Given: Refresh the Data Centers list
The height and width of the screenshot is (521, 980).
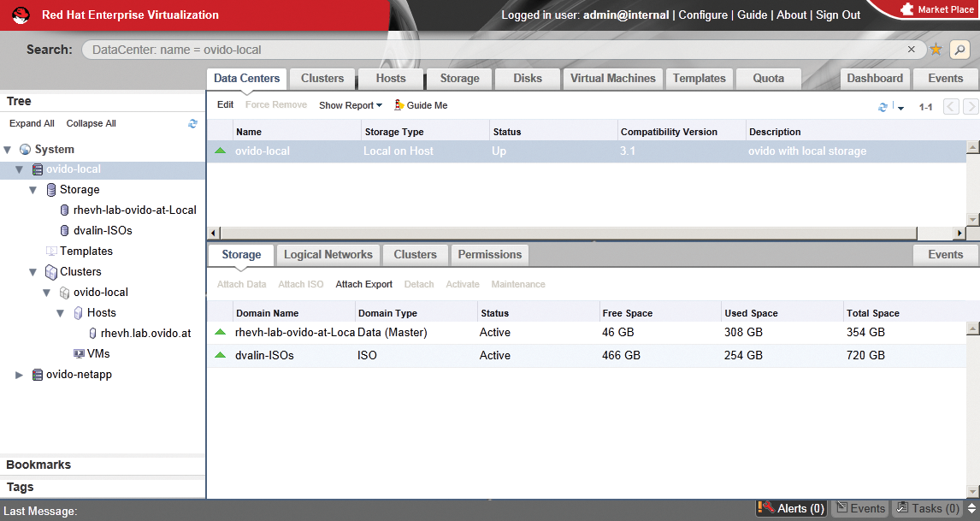Looking at the screenshot, I should (x=883, y=106).
